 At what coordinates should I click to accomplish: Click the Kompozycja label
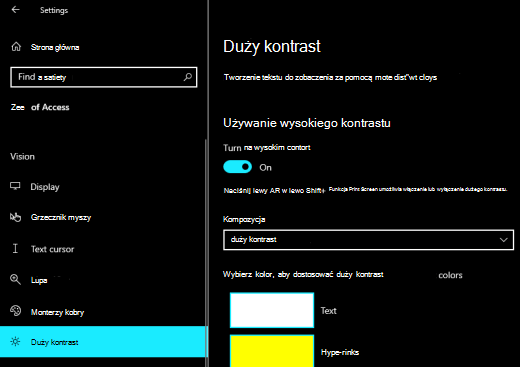pos(244,219)
